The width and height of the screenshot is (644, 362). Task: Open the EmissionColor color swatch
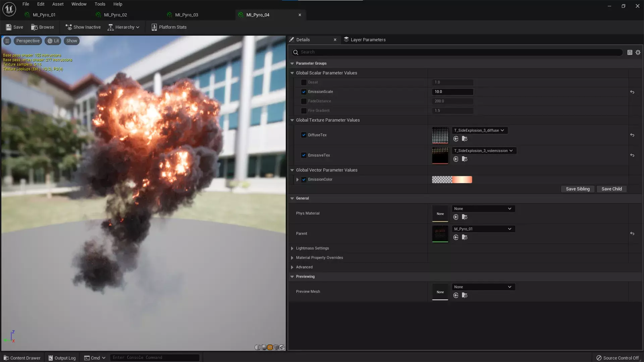(452, 180)
